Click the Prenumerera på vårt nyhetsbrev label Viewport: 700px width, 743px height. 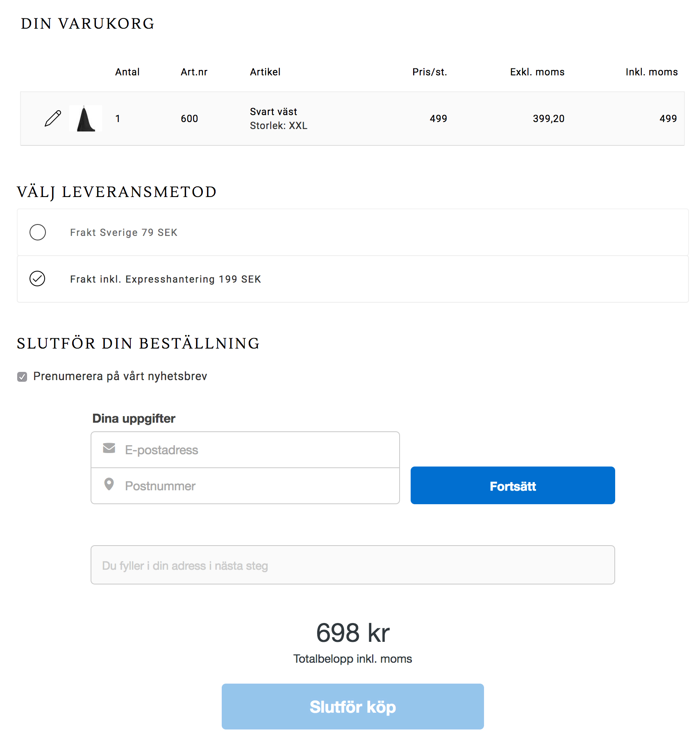pyautogui.click(x=120, y=376)
